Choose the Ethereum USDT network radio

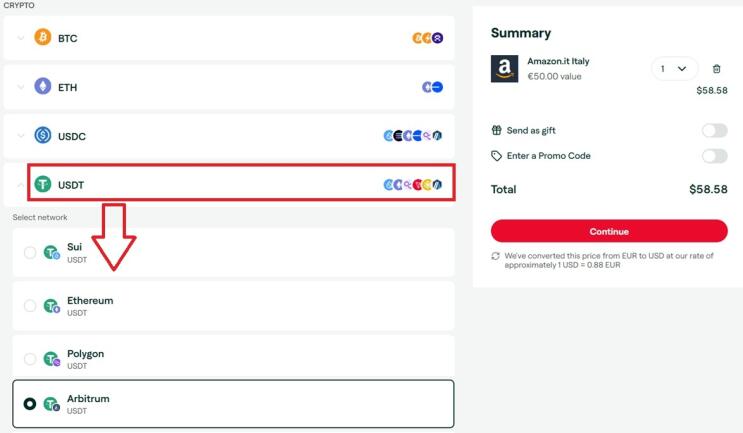(x=30, y=306)
